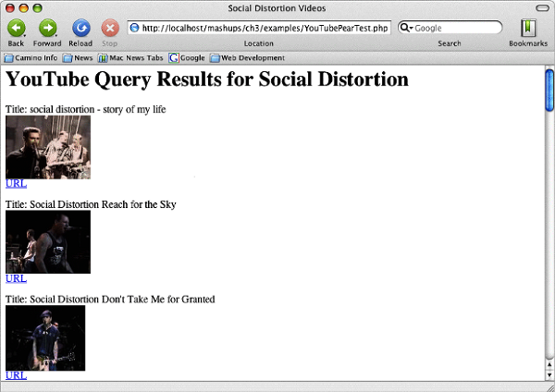Viewport: 555px width, 392px height.
Task: Click the 'YouTube Query Results' heading
Action: pos(207,79)
